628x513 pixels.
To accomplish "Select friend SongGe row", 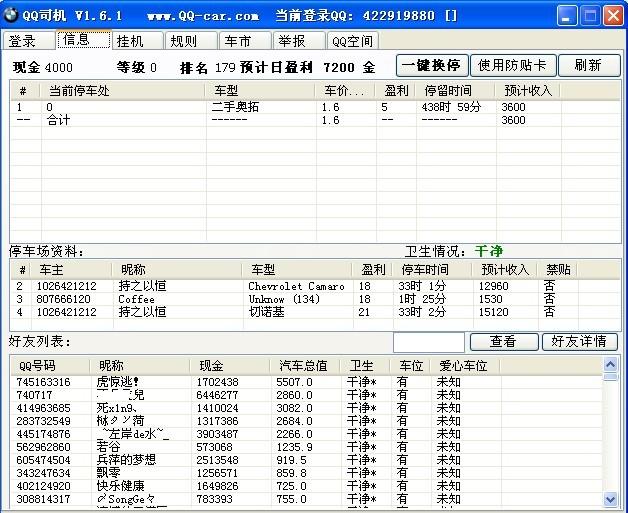I will pyautogui.click(x=306, y=499).
